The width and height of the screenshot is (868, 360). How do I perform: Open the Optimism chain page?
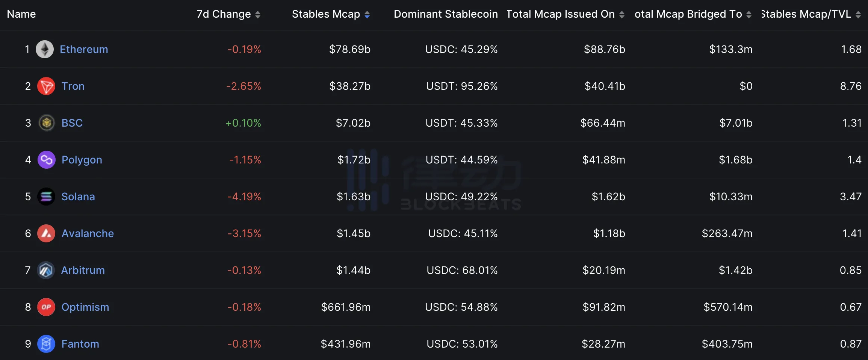[85, 307]
